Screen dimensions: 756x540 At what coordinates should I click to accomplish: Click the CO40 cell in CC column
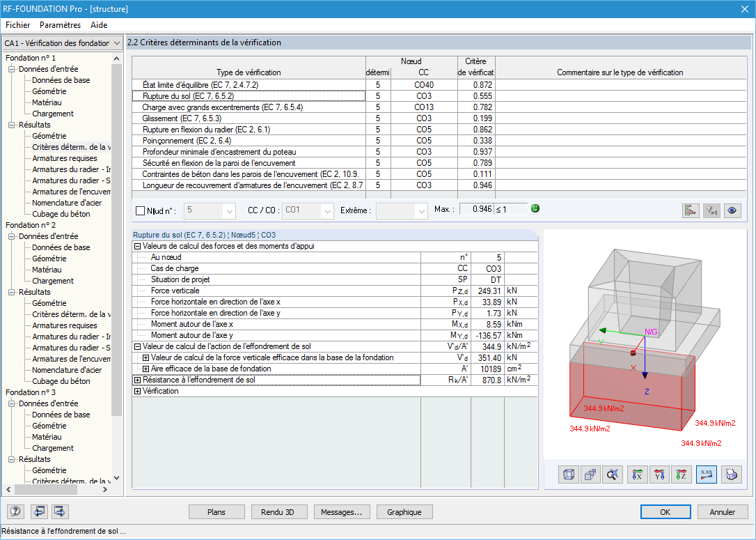424,85
